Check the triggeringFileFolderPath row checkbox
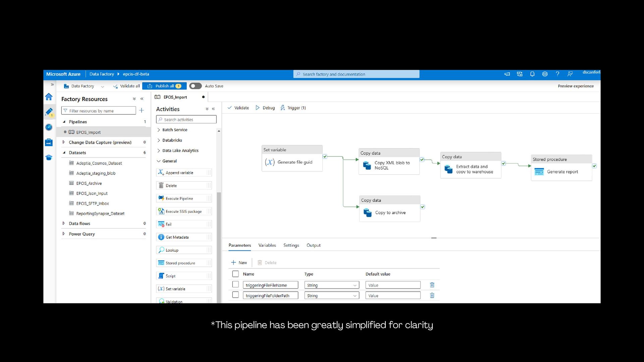 click(x=235, y=295)
